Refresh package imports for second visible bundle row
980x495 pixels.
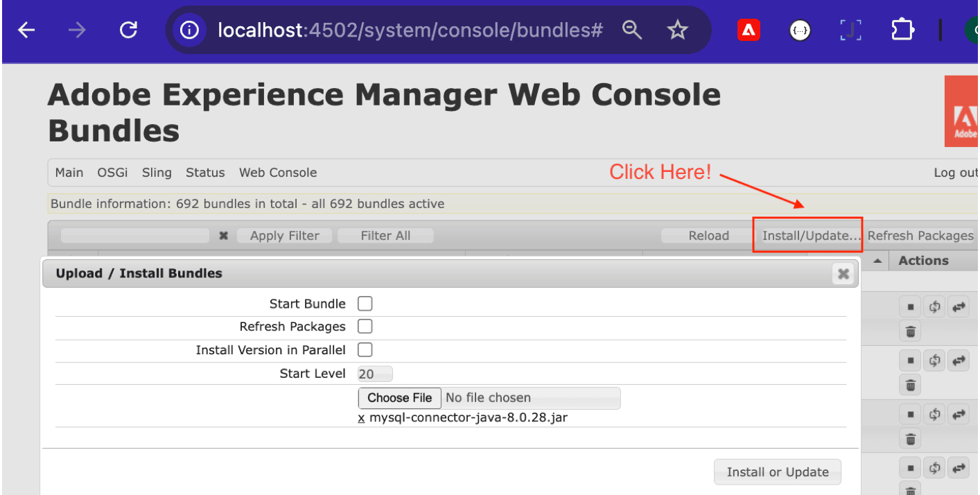click(x=935, y=360)
